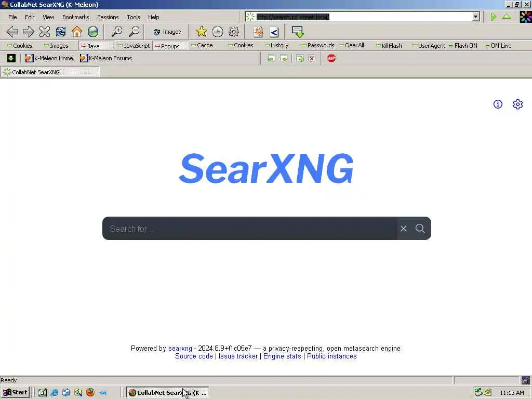Open the Help menu
Viewport: 532px width, 399px height.
[x=153, y=17]
